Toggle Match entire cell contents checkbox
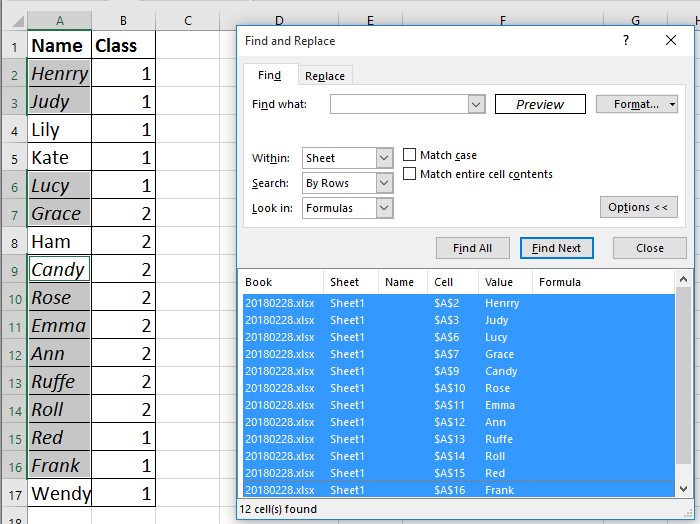The image size is (700, 524). click(410, 174)
